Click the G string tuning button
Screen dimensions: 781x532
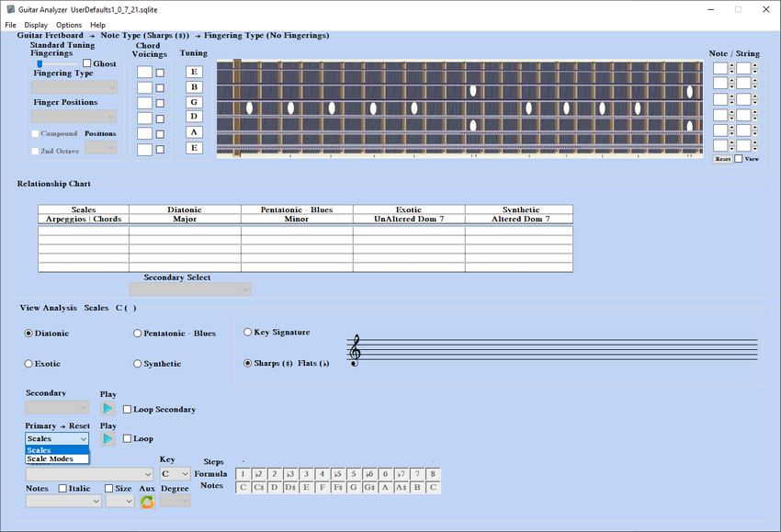pyautogui.click(x=194, y=102)
